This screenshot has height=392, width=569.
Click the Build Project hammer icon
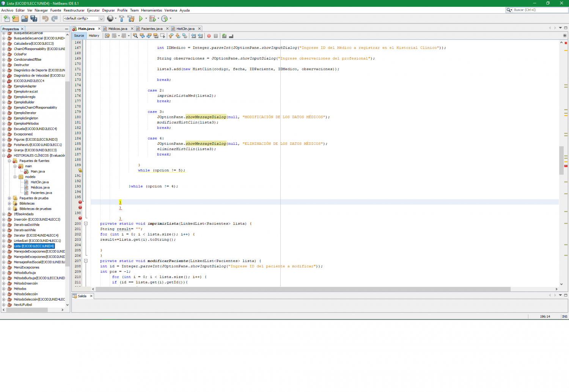tap(122, 18)
